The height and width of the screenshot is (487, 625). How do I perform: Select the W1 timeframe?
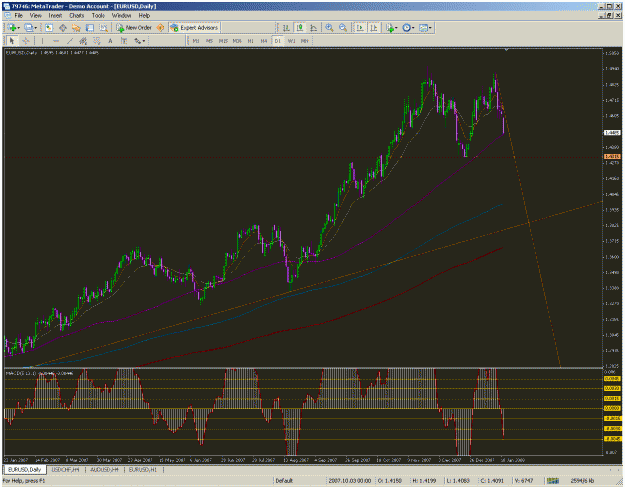(291, 41)
